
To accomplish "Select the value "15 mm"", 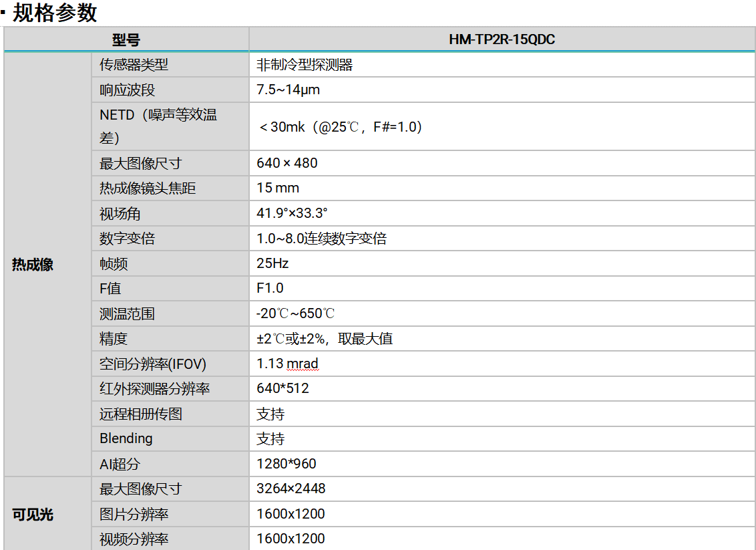I will coord(278,188).
